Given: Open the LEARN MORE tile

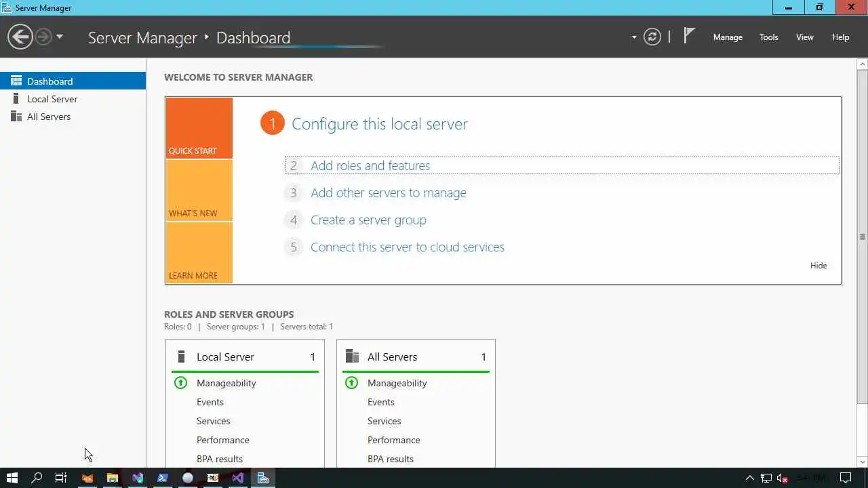Looking at the screenshot, I should [199, 253].
